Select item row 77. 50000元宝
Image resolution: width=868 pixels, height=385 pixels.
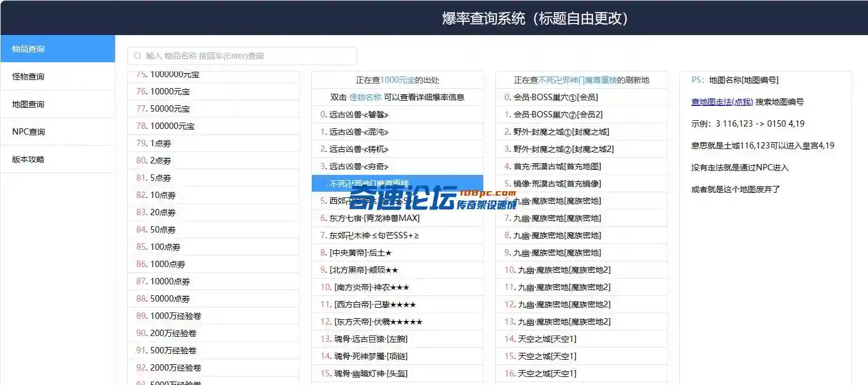213,109
